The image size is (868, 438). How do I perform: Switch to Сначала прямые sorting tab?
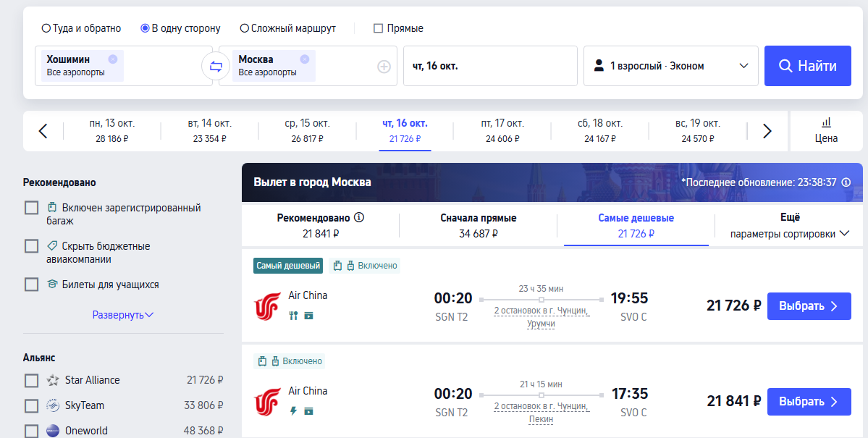(x=478, y=225)
